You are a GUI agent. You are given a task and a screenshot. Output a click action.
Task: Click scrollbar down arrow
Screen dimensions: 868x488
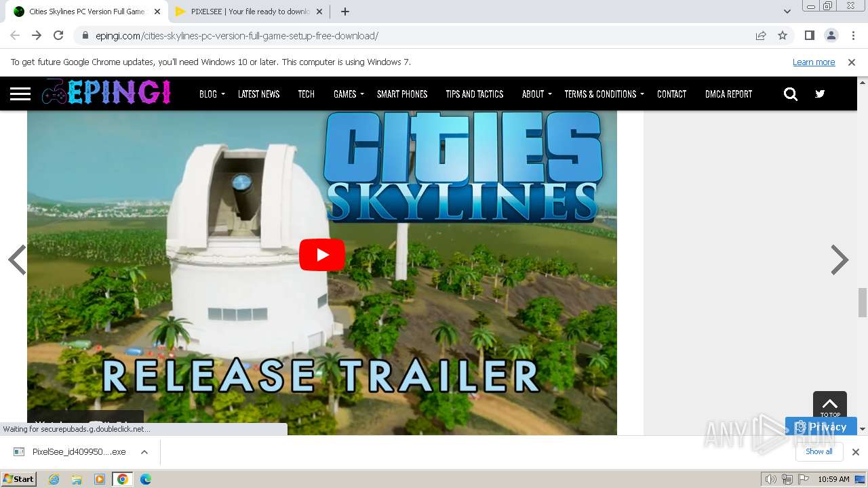pos(863,429)
